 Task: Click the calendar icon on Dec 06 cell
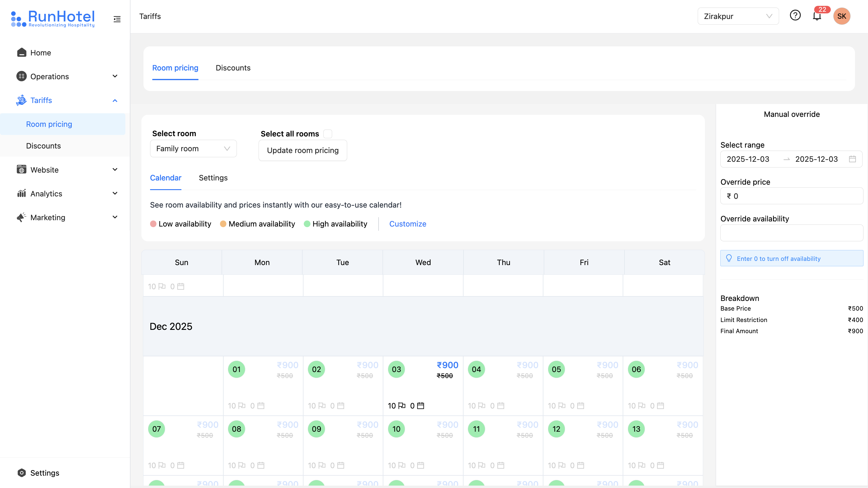click(660, 405)
